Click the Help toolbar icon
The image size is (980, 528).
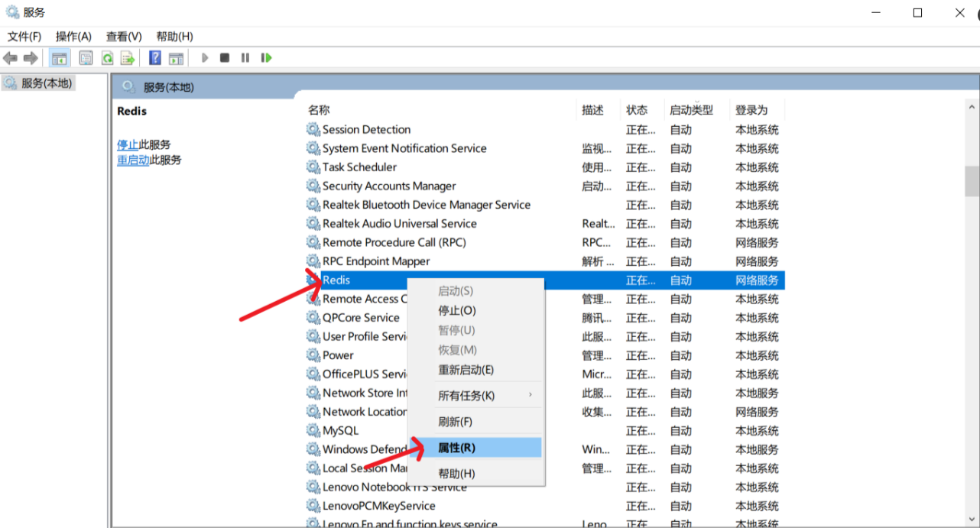click(154, 57)
